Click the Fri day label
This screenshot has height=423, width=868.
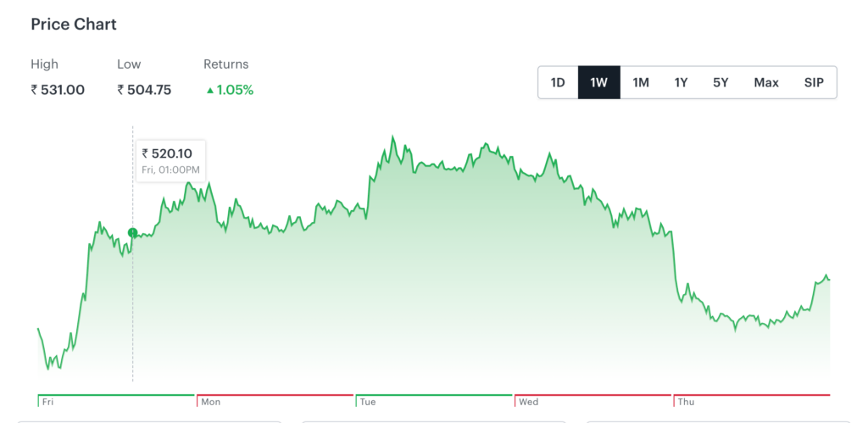click(x=47, y=402)
